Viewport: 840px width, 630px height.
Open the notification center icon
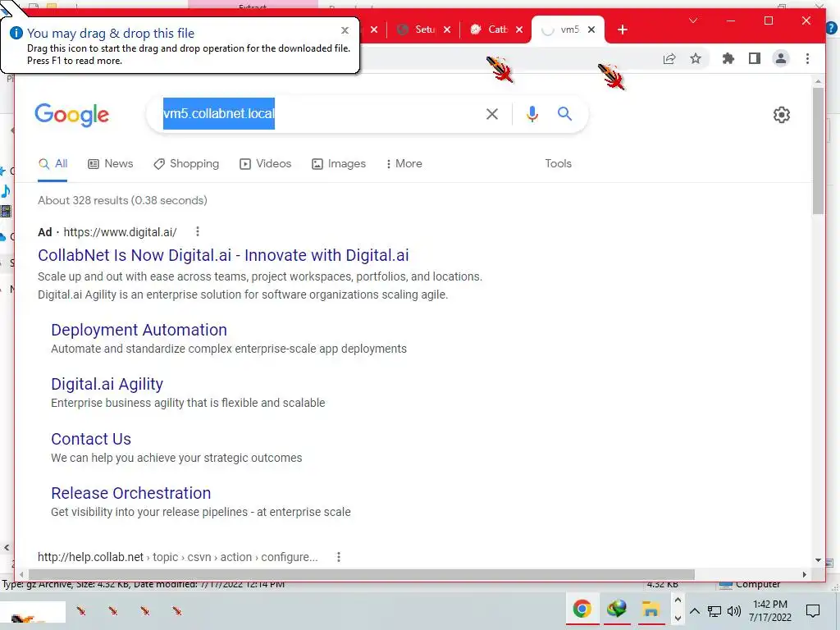point(813,610)
